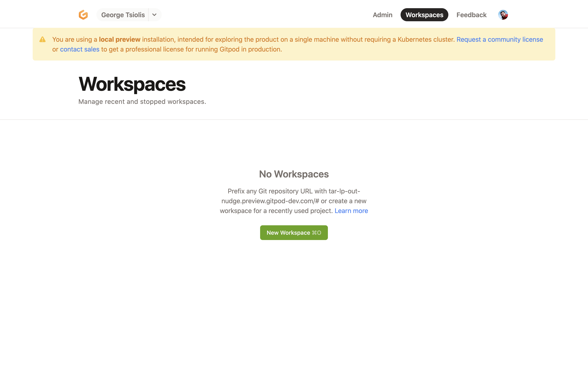Follow Request a community license link
This screenshot has height=368, width=588.
[500, 39]
